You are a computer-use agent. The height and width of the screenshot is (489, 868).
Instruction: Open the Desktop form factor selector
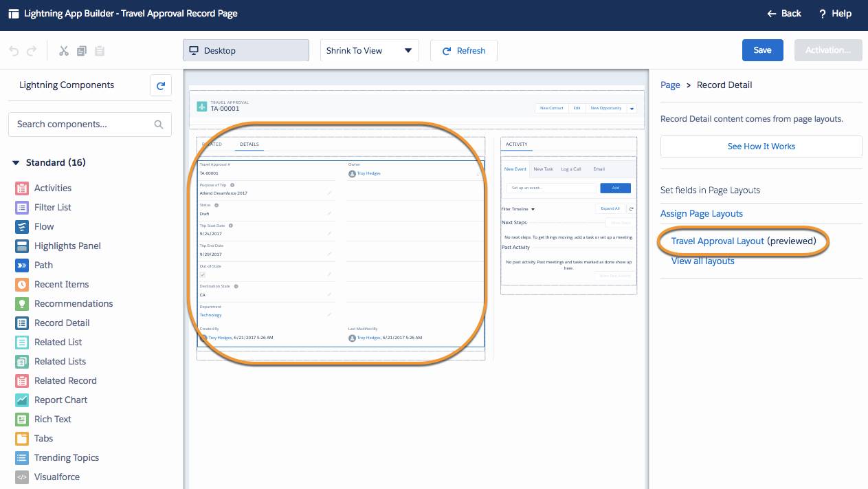tap(246, 50)
